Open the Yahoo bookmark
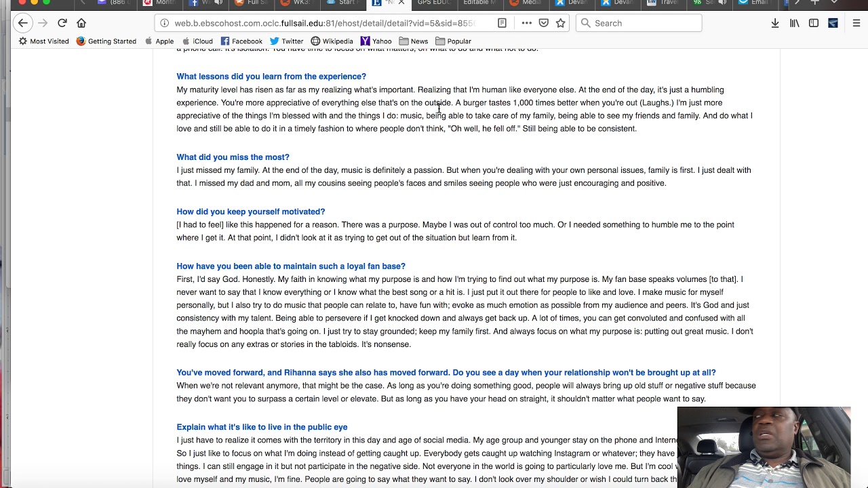 point(376,41)
